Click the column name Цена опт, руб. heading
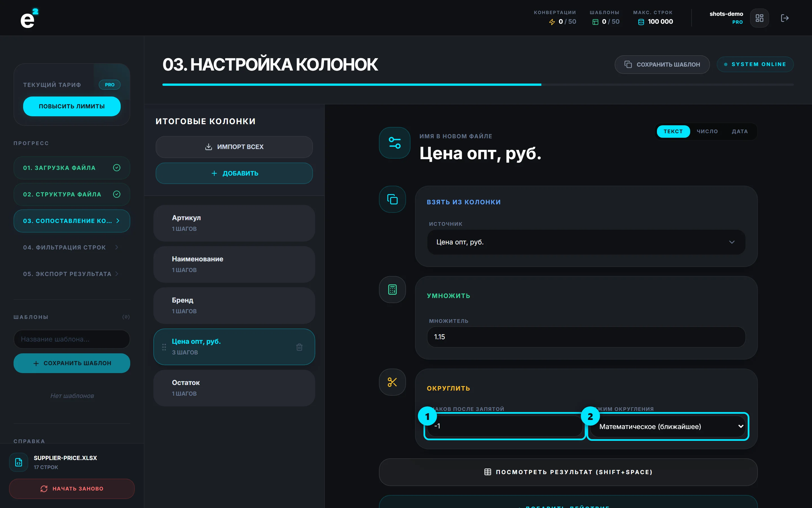Image resolution: width=812 pixels, height=508 pixels. [480, 154]
